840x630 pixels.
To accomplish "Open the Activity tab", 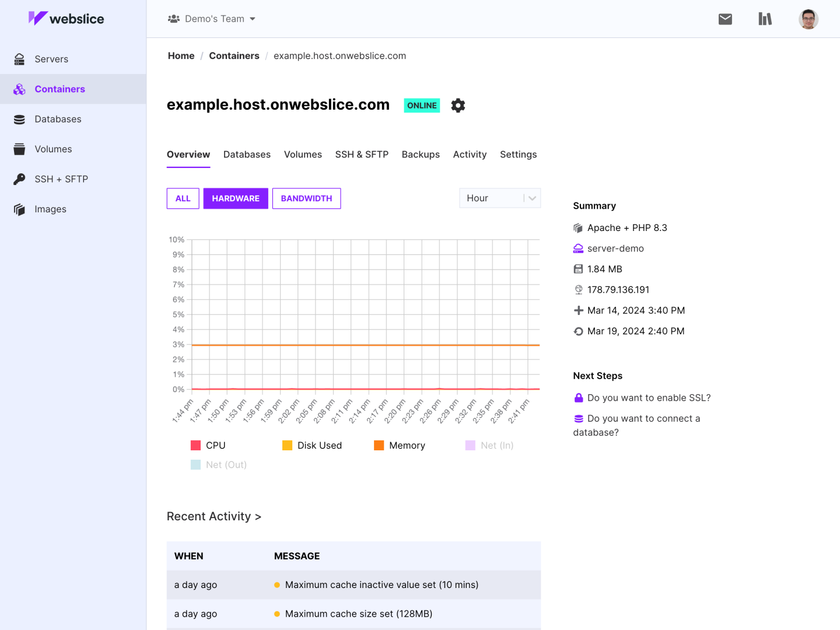I will click(470, 154).
